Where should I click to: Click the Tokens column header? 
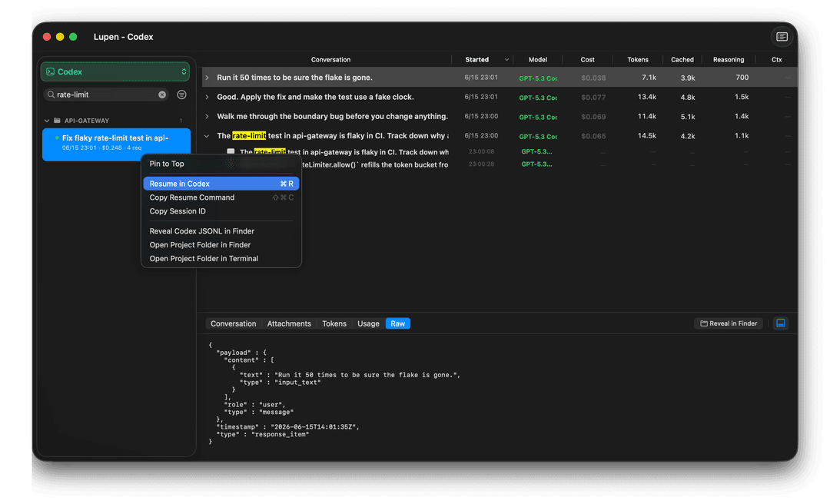pos(638,60)
